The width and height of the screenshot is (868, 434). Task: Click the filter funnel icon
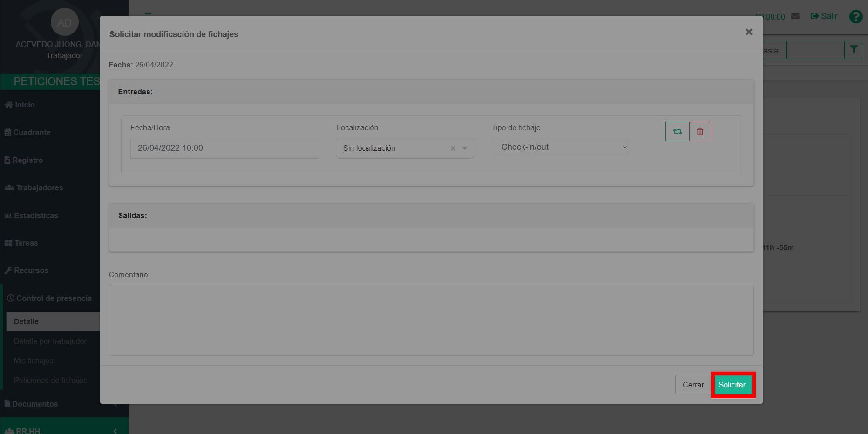[x=854, y=50]
